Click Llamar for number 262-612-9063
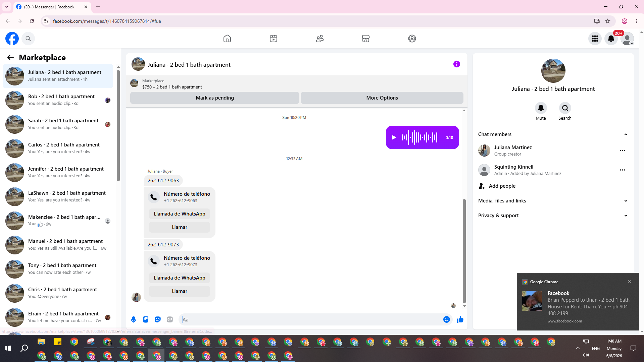Image resolution: width=644 pixels, height=362 pixels. point(180,227)
